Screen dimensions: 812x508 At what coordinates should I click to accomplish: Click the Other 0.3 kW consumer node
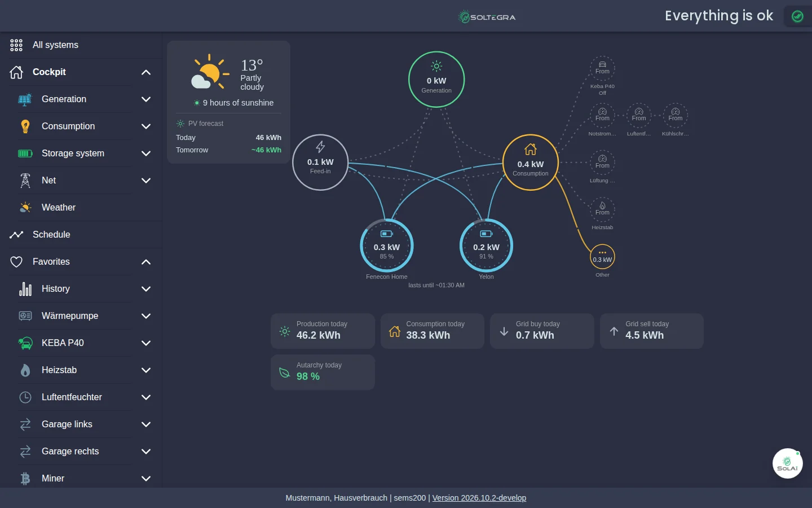pyautogui.click(x=602, y=257)
